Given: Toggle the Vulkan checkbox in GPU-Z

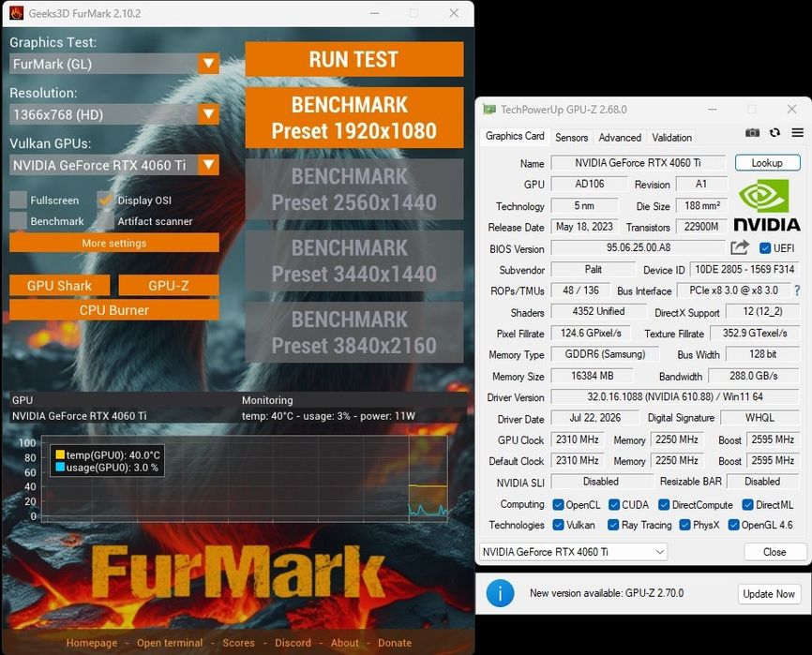Looking at the screenshot, I should coord(558,525).
